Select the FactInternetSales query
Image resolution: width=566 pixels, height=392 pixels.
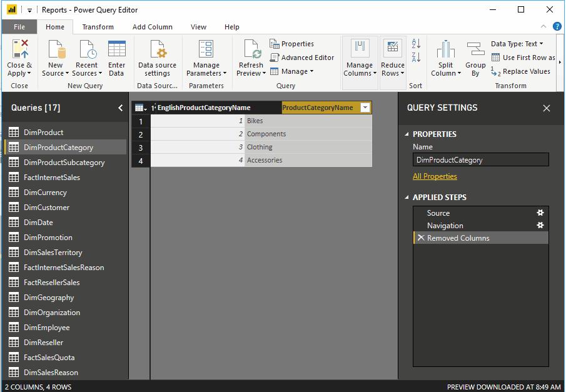click(x=52, y=178)
